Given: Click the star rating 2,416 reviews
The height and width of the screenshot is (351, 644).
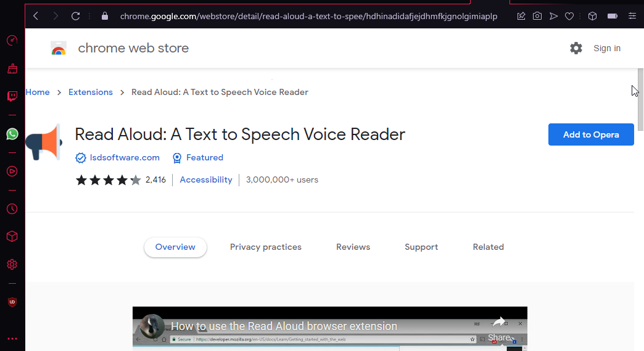Looking at the screenshot, I should (x=120, y=180).
